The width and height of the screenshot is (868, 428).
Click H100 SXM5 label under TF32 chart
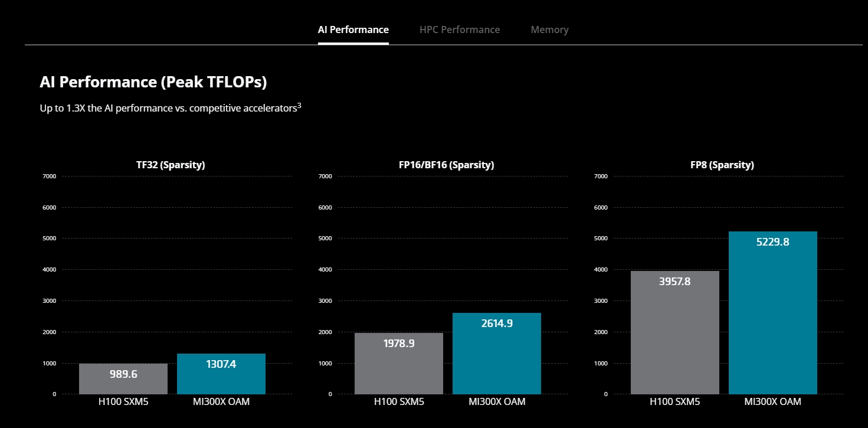click(123, 402)
